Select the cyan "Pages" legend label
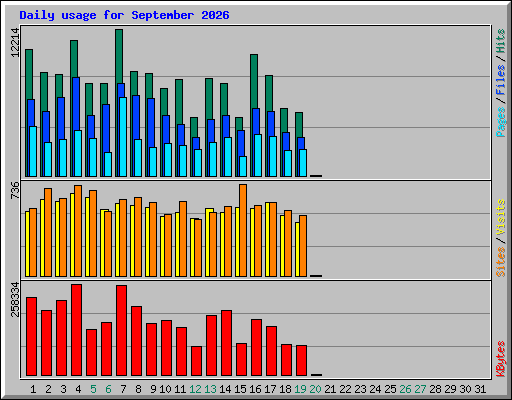 [501, 122]
